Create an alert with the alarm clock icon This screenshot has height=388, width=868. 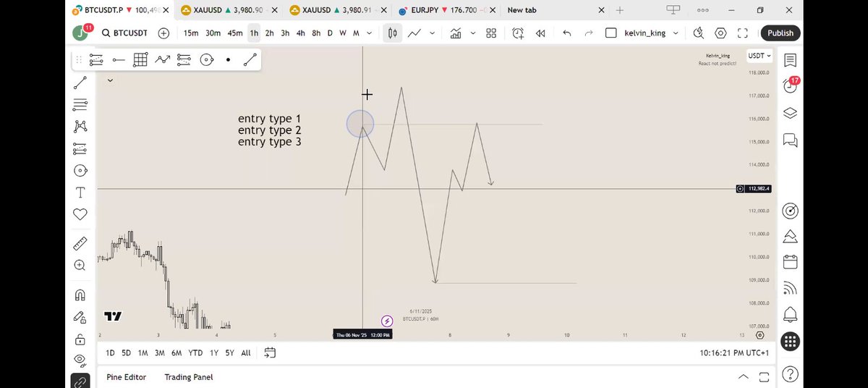(518, 33)
